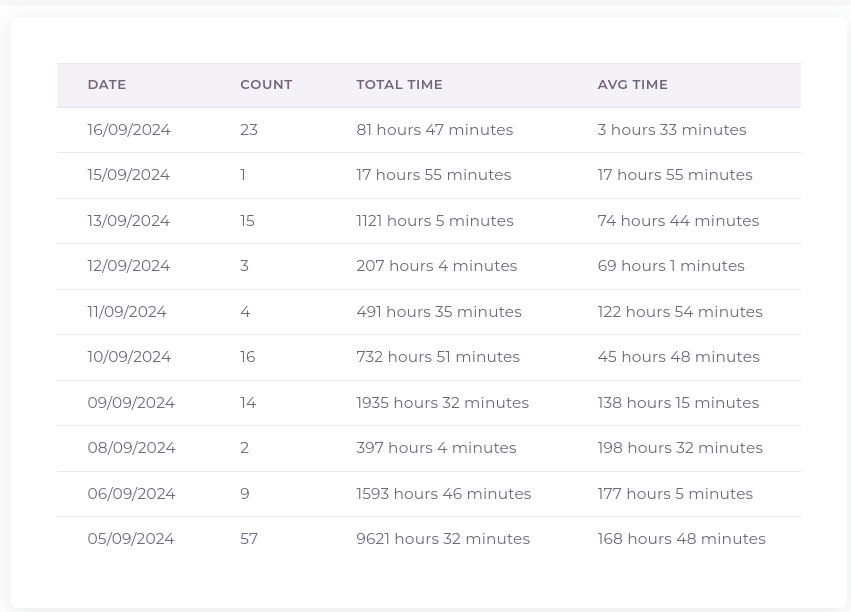851x612 pixels.
Task: Select average time 198 hours 32 minutes
Action: (x=680, y=448)
